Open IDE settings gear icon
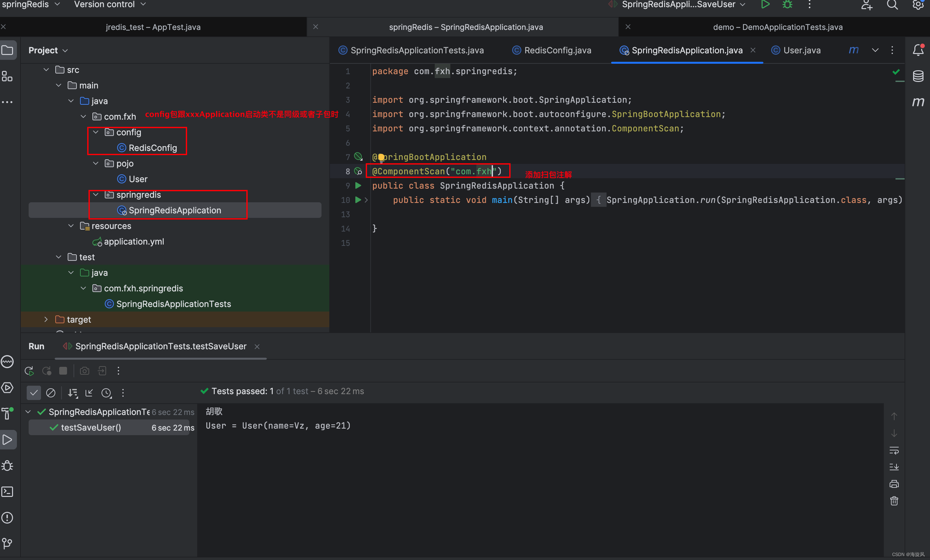This screenshot has width=930, height=560. point(918,5)
